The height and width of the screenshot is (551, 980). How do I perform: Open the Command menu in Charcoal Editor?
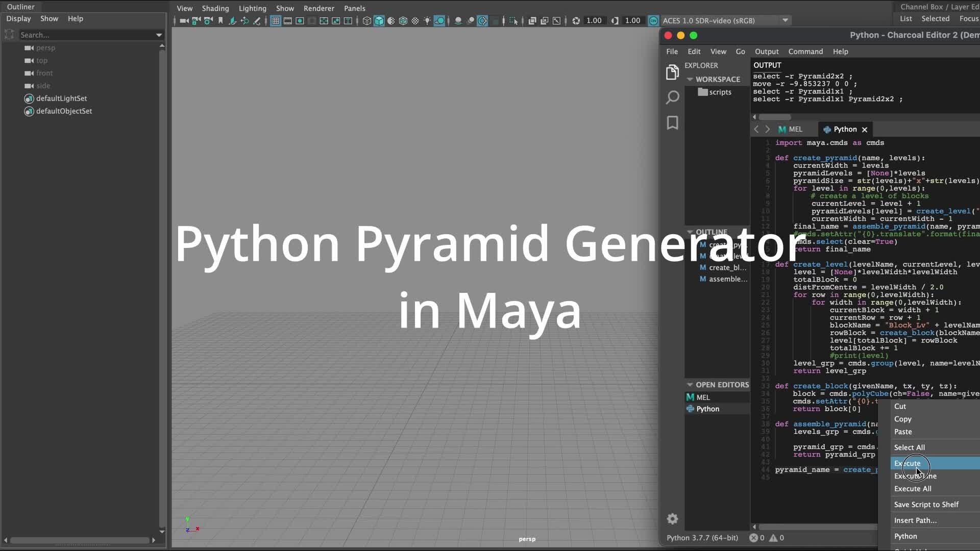coord(805,52)
